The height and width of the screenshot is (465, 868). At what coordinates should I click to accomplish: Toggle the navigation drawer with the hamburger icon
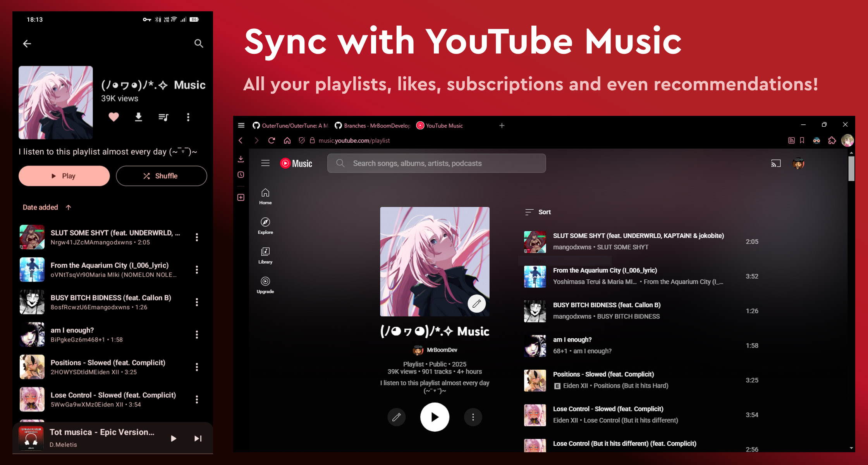pyautogui.click(x=265, y=163)
